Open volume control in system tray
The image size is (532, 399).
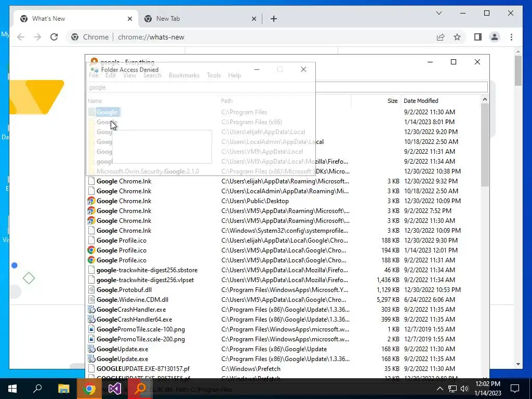coord(465,389)
